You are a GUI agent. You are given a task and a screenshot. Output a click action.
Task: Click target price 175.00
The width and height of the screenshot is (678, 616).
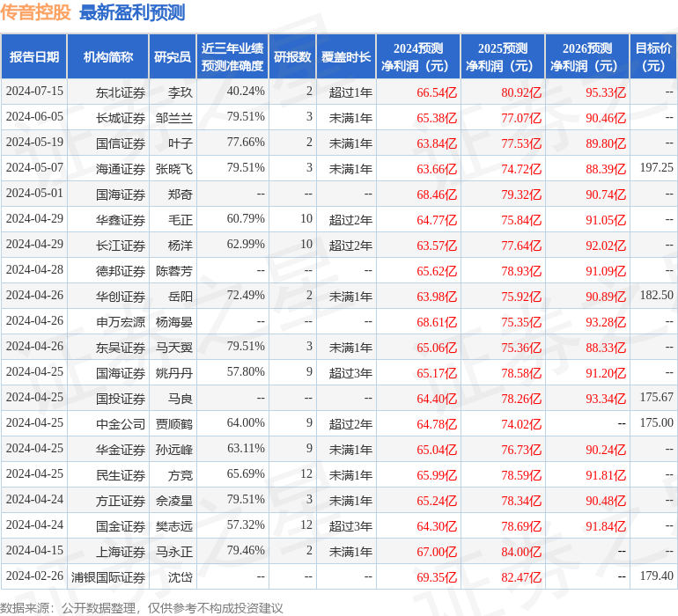coord(656,422)
